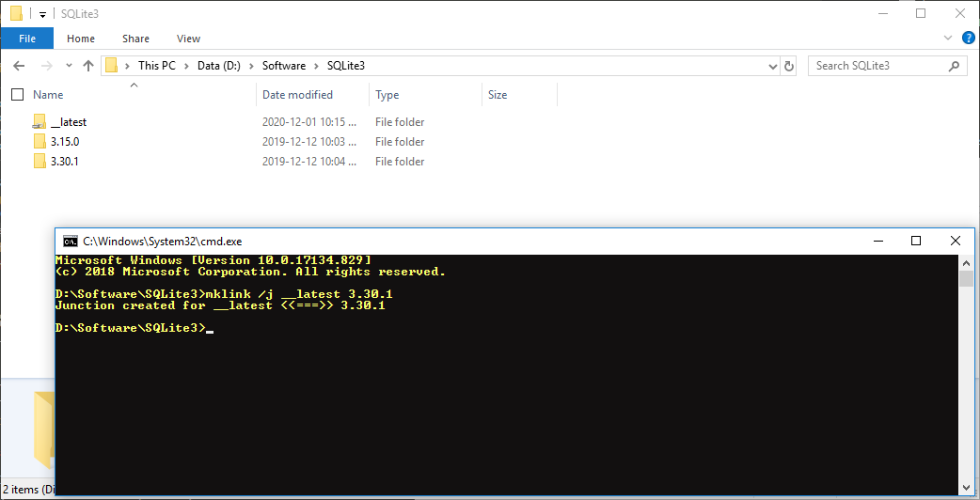This screenshot has width=980, height=500.
Task: Click the Forward navigation arrow
Action: (46, 66)
